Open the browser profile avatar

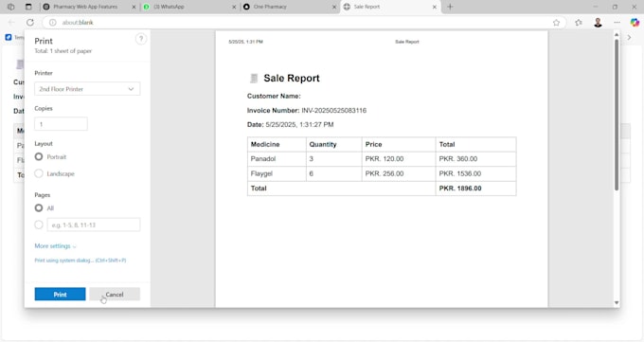coord(598,23)
